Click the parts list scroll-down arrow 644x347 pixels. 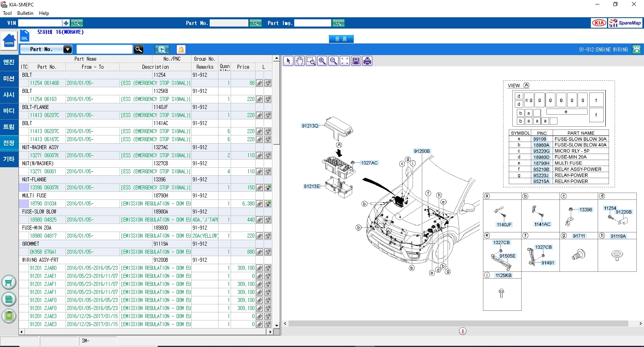pos(277,325)
